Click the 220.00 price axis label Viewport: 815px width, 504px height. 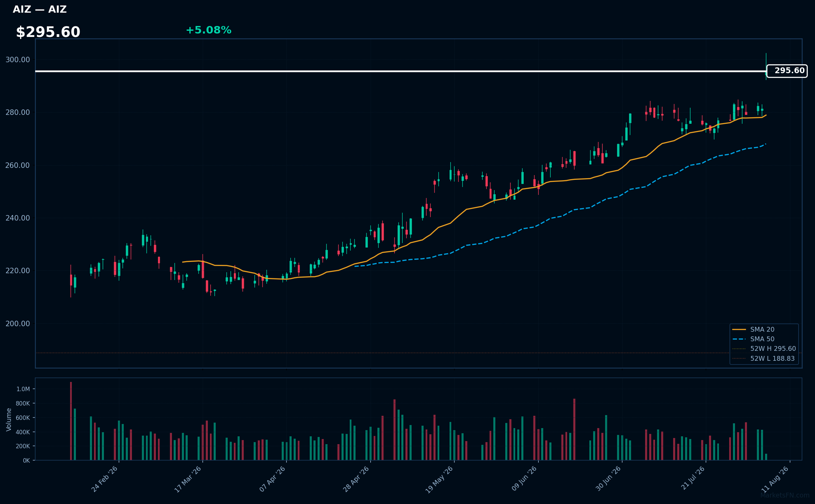point(18,271)
